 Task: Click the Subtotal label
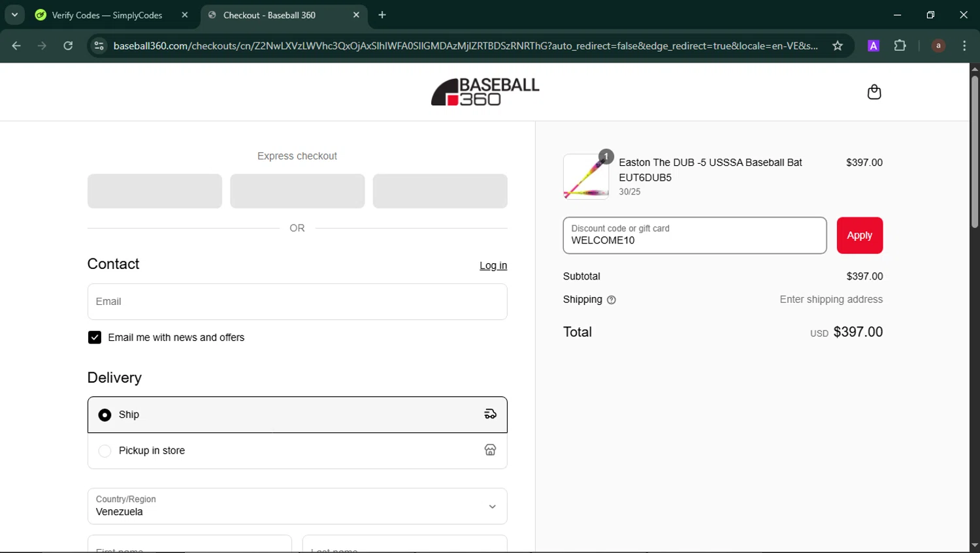point(581,277)
